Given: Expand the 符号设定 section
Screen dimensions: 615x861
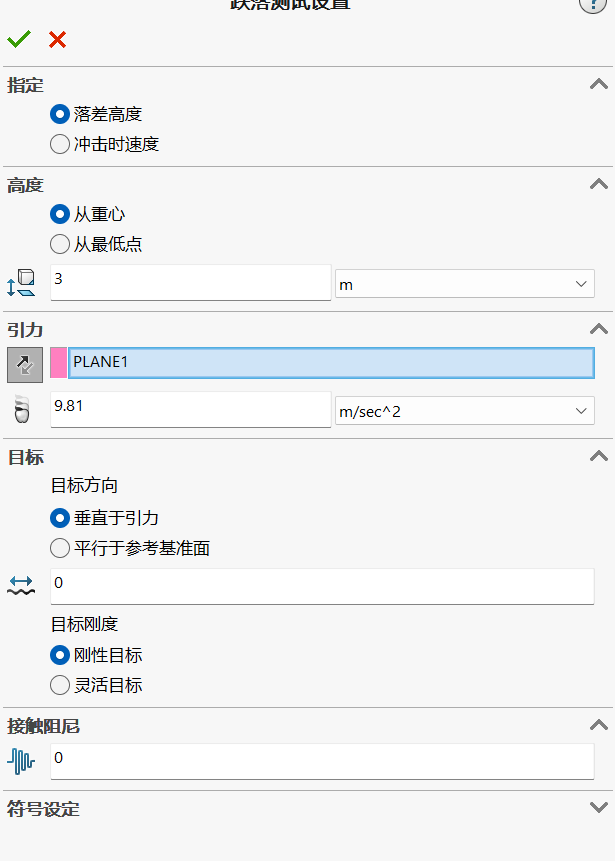Looking at the screenshot, I should point(599,808).
